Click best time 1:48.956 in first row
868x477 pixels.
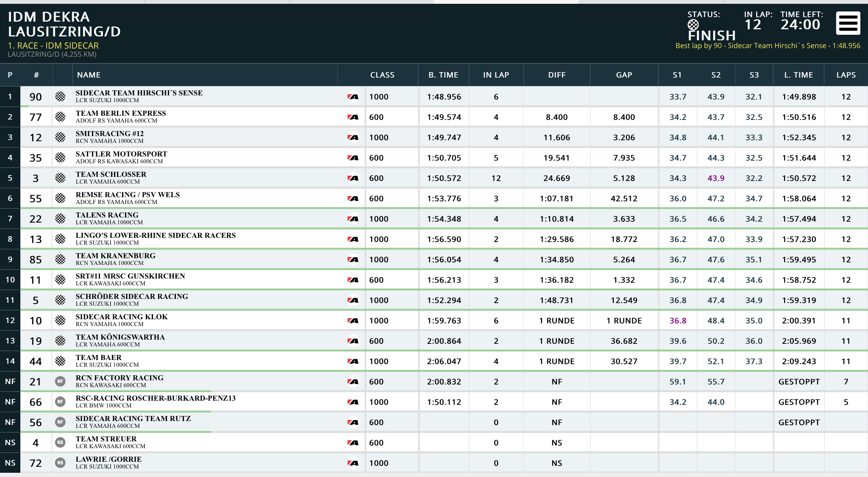tap(444, 97)
